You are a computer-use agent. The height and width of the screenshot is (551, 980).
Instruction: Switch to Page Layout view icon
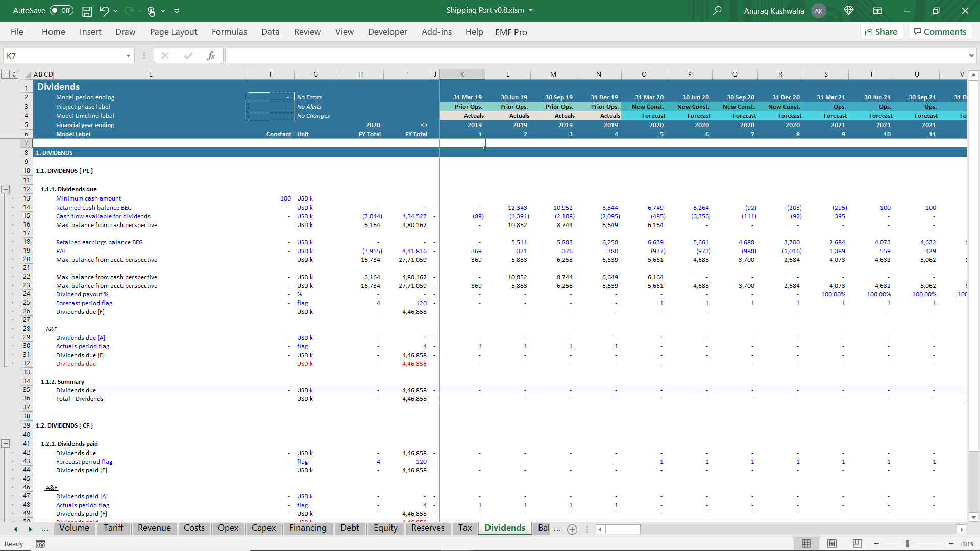click(832, 544)
